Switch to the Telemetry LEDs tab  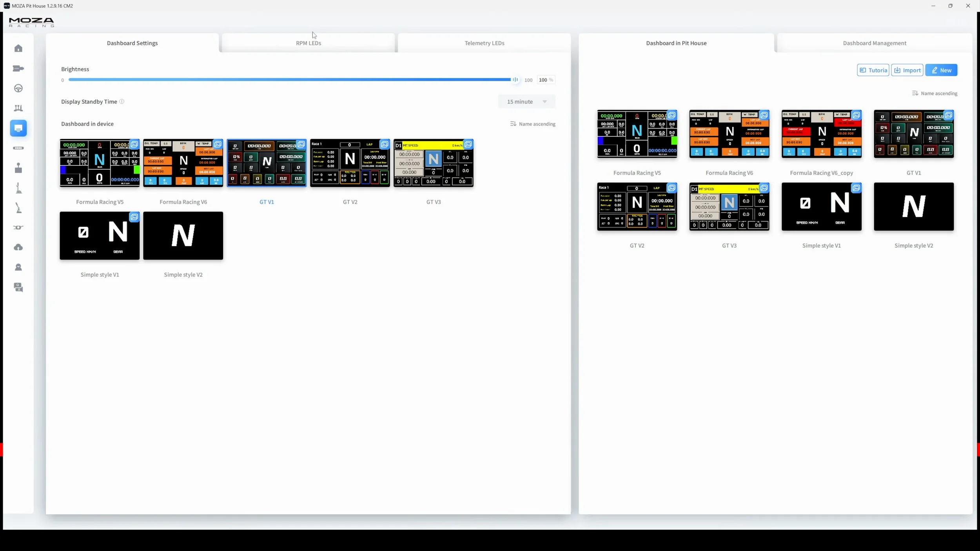[485, 43]
